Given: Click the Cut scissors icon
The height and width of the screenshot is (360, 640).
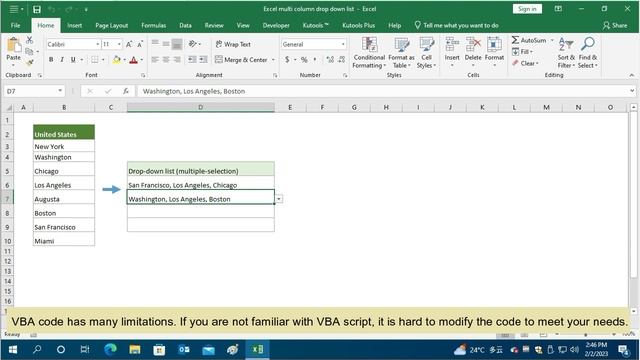Looking at the screenshot, I should (29, 40).
